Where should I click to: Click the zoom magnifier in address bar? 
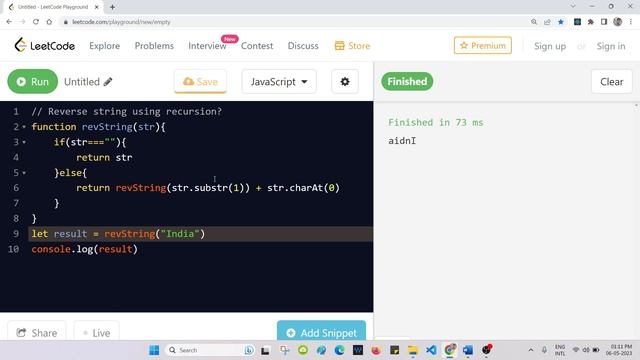tap(534, 22)
